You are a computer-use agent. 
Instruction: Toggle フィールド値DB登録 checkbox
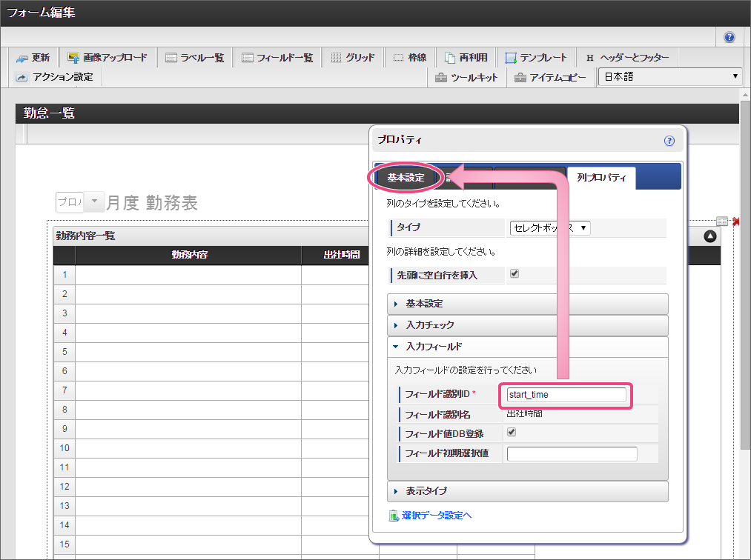(512, 433)
